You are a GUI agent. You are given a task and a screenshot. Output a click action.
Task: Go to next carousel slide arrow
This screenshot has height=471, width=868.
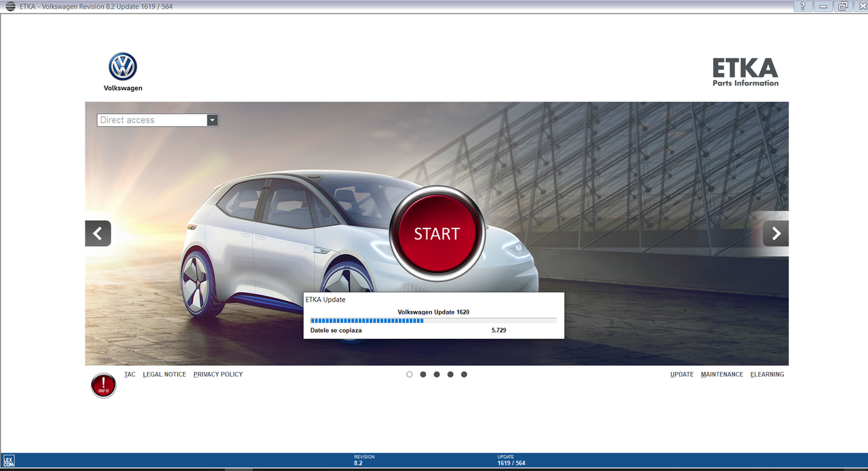click(776, 234)
